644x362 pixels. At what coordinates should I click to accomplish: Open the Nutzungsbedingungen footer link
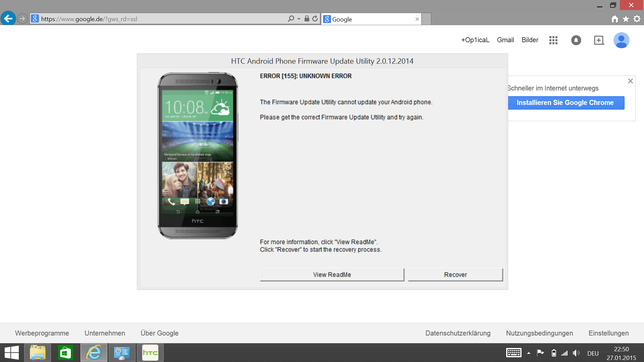(x=539, y=333)
